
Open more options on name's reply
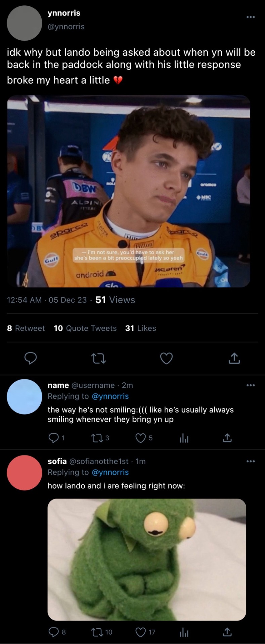[x=251, y=385]
